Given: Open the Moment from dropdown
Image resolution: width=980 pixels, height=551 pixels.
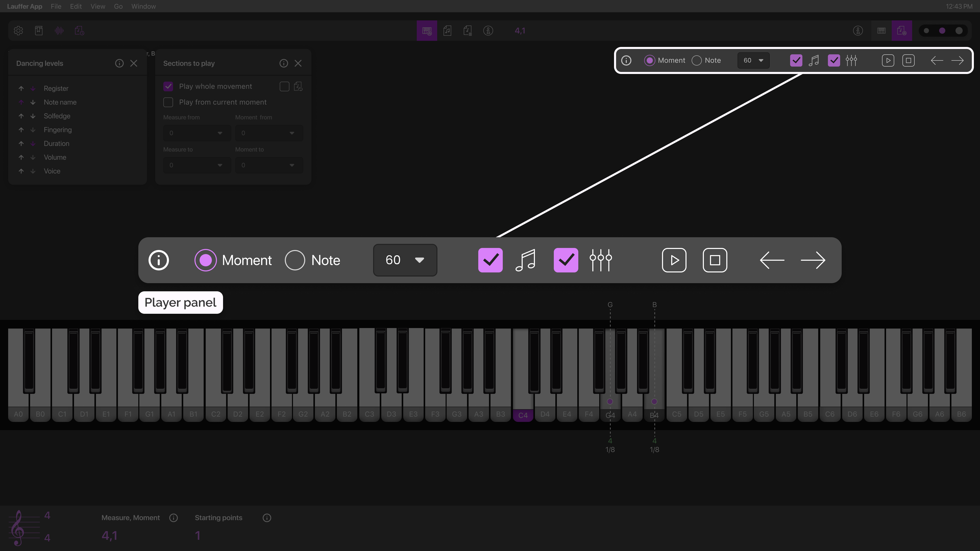Looking at the screenshot, I should [269, 133].
